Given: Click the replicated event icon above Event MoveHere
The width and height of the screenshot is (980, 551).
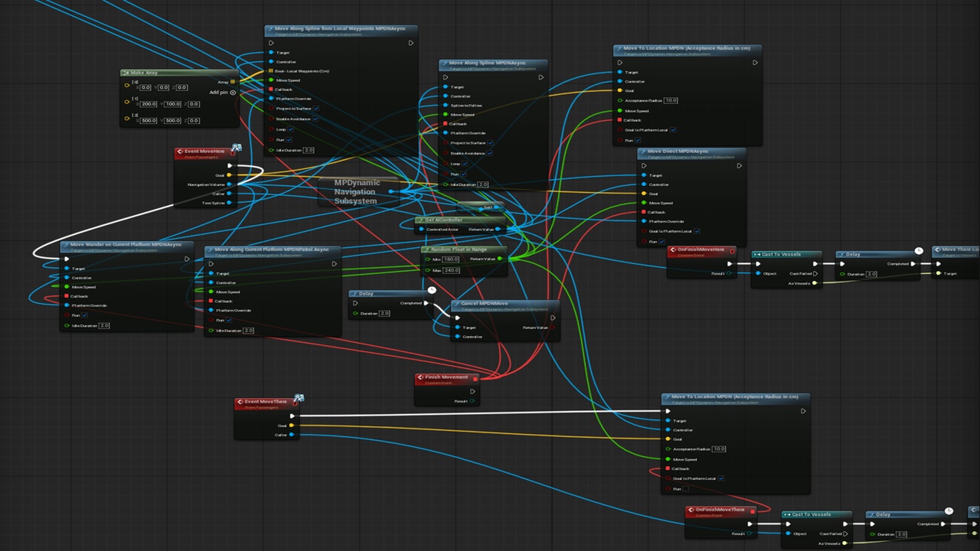Looking at the screenshot, I should [x=237, y=147].
